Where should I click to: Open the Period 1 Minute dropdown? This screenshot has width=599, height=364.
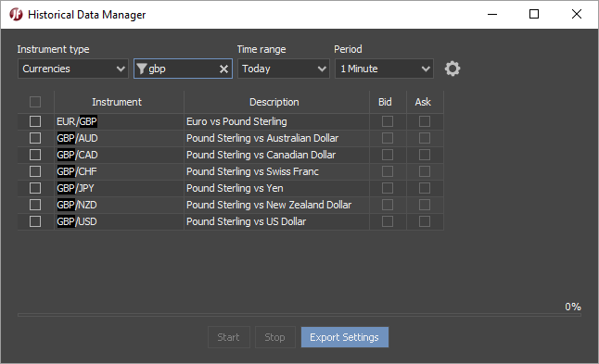point(384,69)
